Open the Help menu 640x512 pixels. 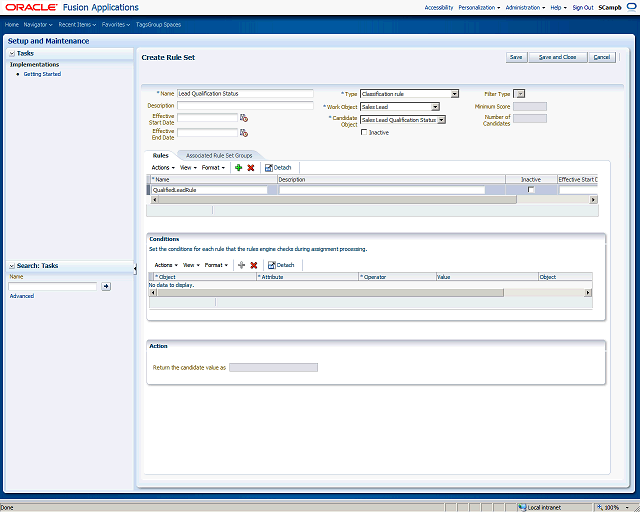point(558,7)
